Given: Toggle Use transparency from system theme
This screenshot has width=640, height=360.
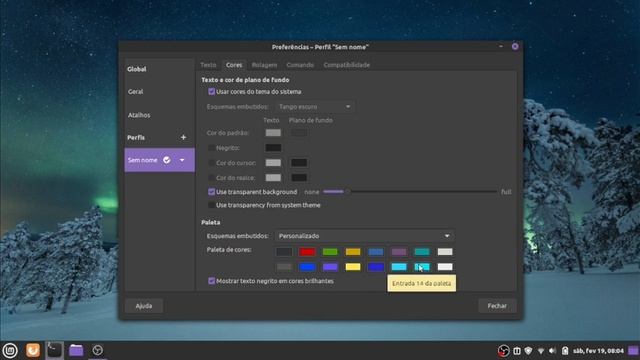Looking at the screenshot, I should click(x=211, y=205).
